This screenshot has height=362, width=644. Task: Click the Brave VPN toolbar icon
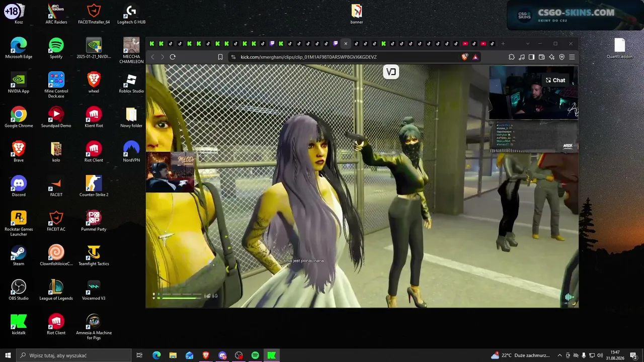(x=562, y=57)
